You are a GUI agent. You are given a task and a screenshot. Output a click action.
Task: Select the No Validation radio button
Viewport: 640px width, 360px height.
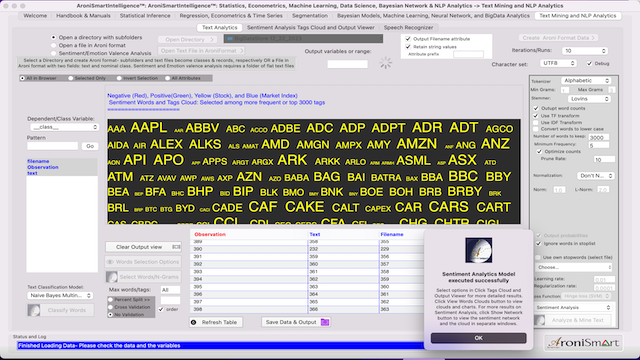pyautogui.click(x=110, y=315)
